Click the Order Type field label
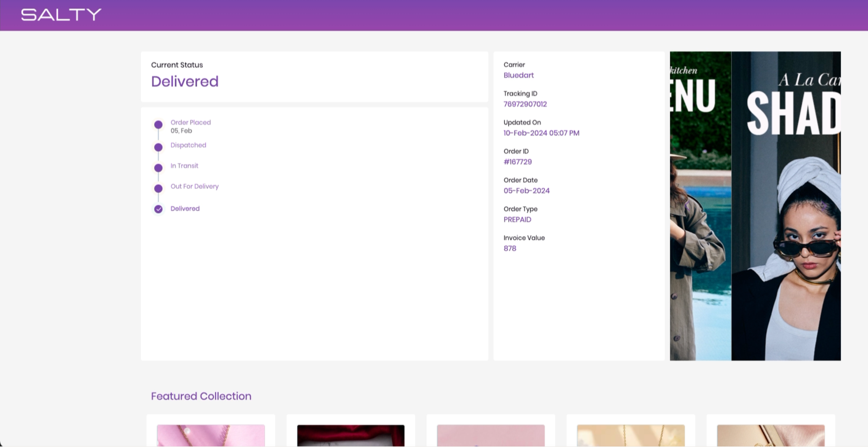The width and height of the screenshot is (868, 447). tap(520, 209)
